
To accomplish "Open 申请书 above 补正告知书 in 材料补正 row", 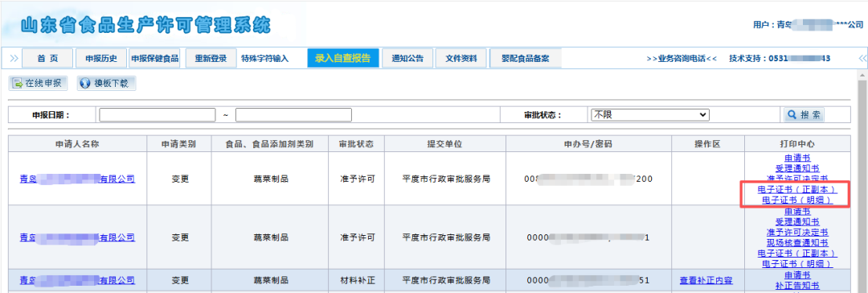I will point(797,275).
